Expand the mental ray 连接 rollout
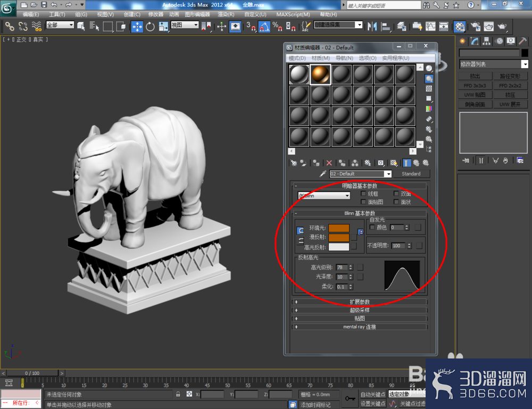The width and height of the screenshot is (532, 409). pos(360,327)
